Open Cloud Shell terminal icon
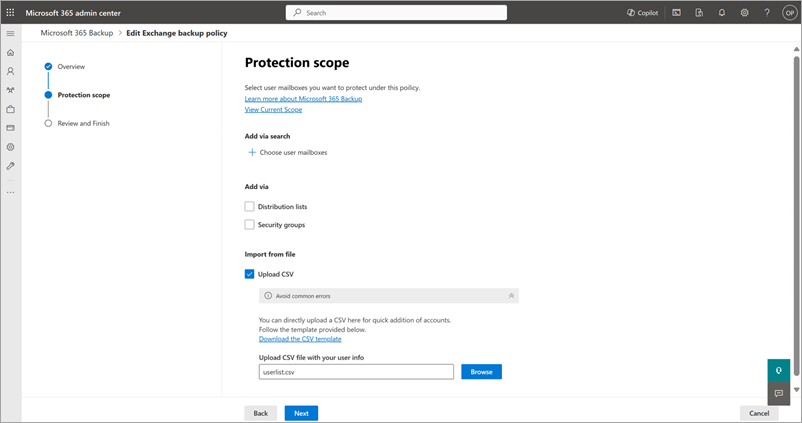 point(676,13)
